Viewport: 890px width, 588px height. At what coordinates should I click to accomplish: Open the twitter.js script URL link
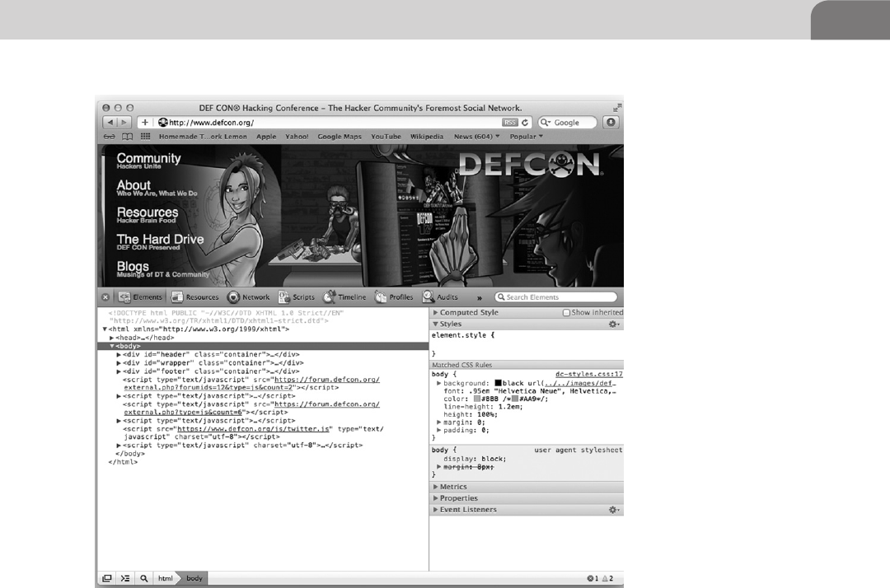tap(253, 429)
